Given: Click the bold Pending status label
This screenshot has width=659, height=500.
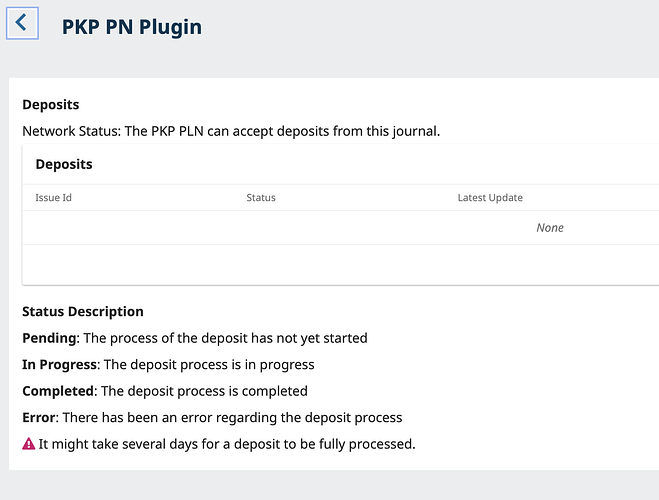Looking at the screenshot, I should coord(49,338).
